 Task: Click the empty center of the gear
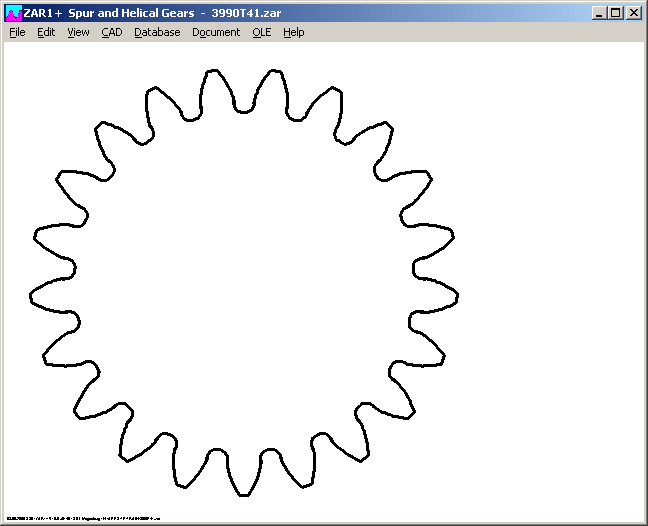244,282
